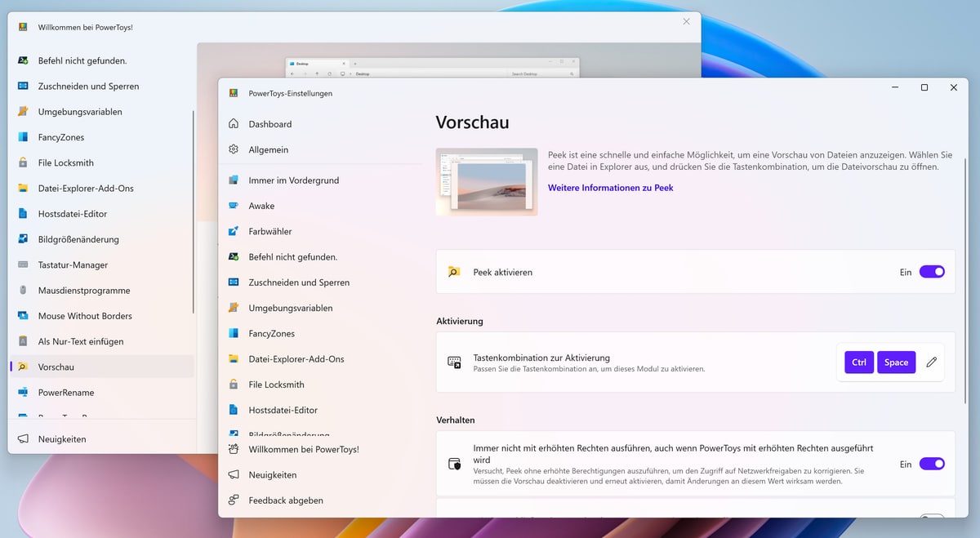Click the Vorschau page heading

click(x=472, y=122)
